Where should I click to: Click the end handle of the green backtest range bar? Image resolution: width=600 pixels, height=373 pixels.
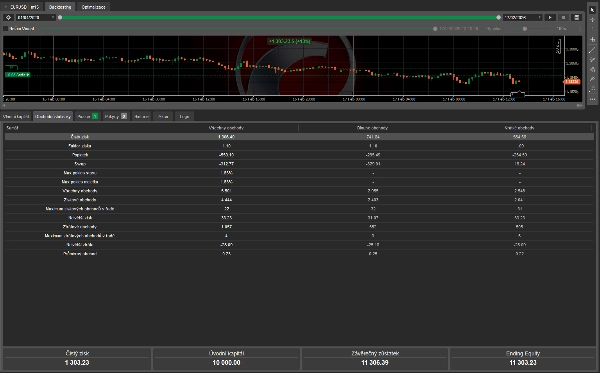pos(498,18)
